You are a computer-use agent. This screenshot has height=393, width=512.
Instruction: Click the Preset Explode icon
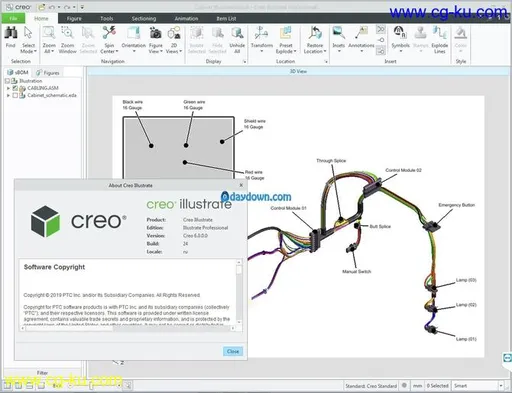coord(286,33)
